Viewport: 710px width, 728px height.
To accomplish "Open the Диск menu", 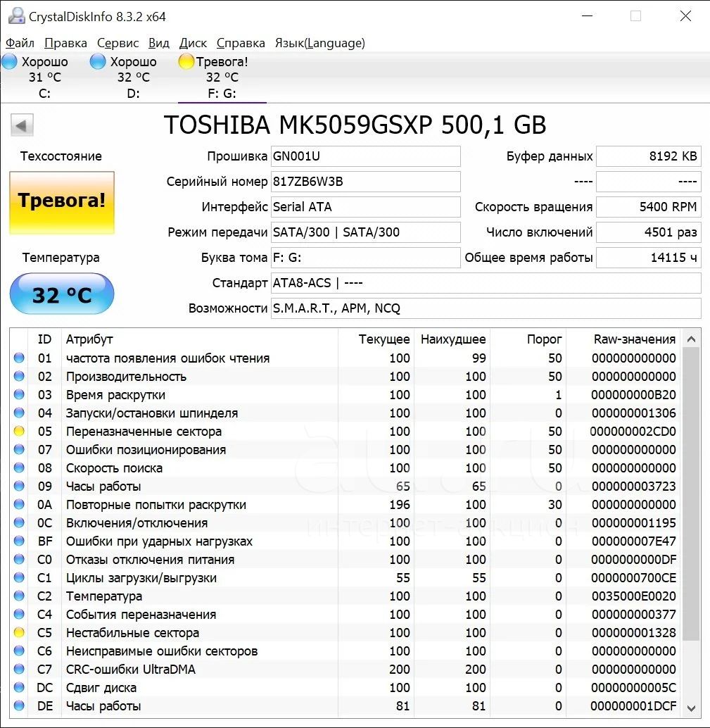I will point(193,43).
